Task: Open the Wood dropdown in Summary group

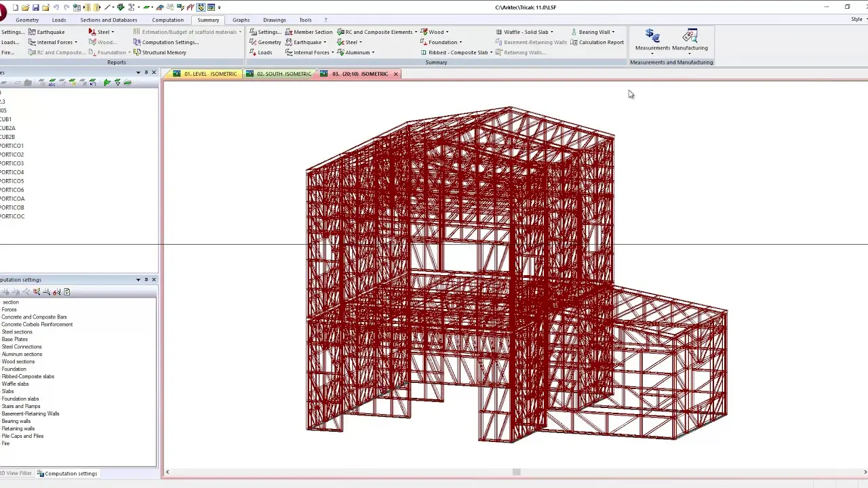Action: pos(434,32)
